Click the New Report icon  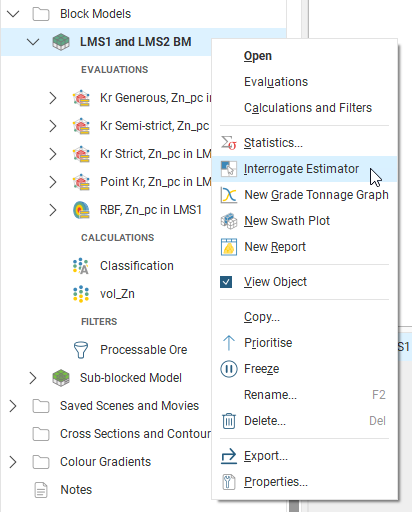tap(229, 247)
